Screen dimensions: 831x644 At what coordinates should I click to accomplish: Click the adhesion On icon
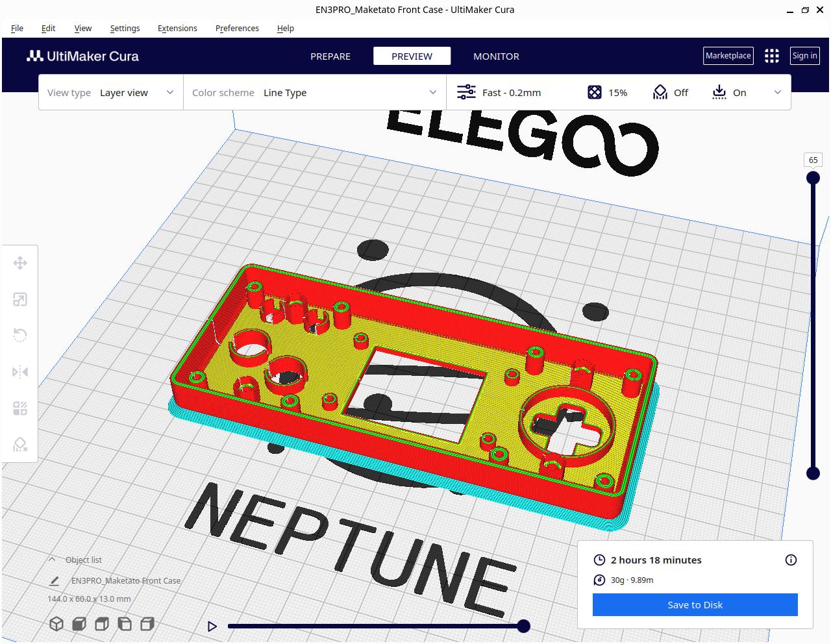pos(719,92)
